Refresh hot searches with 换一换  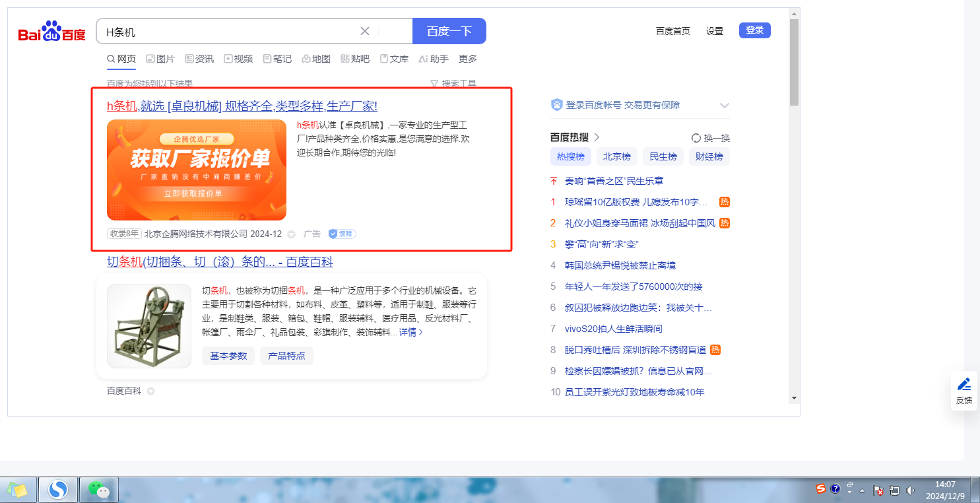coord(711,138)
